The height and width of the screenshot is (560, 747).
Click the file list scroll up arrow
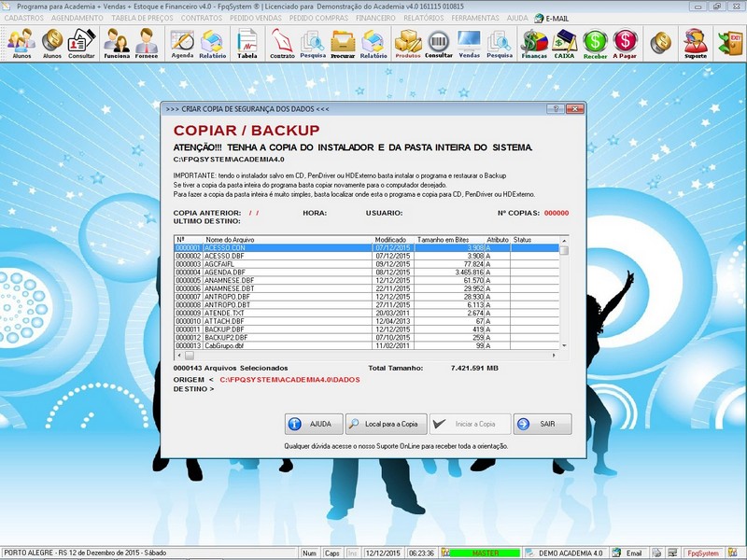[564, 241]
